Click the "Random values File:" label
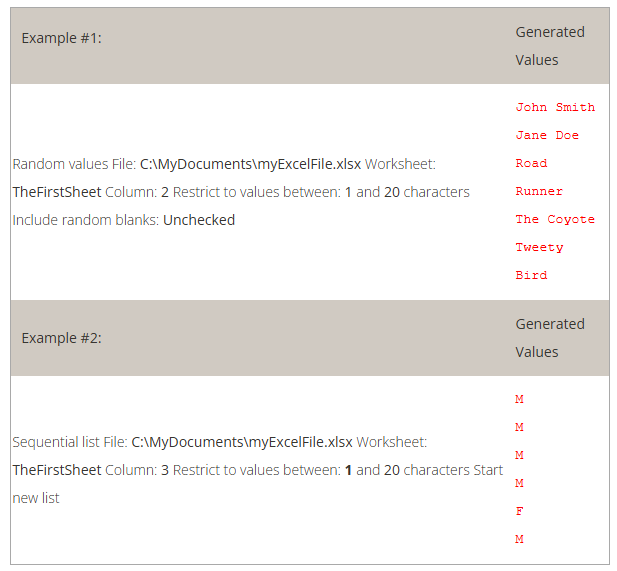This screenshot has width=617, height=571. coord(74,164)
